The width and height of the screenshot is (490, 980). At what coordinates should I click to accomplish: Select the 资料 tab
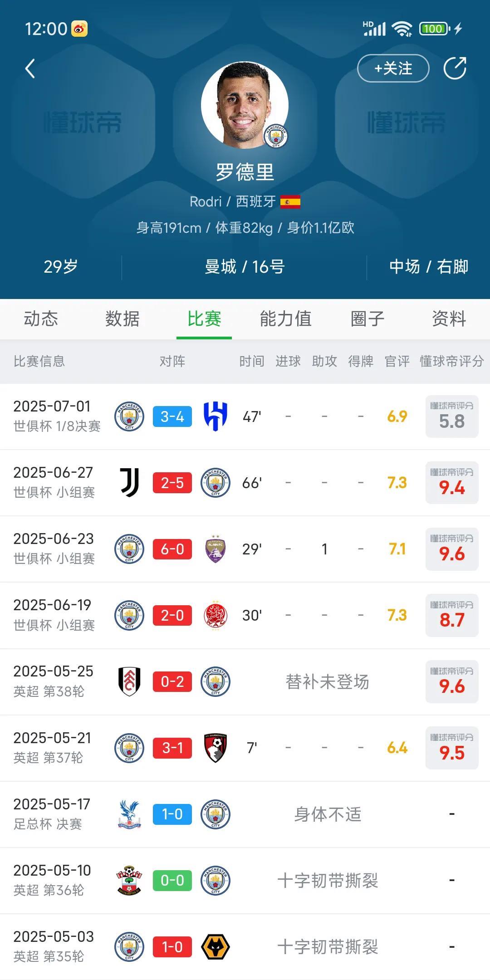449,319
